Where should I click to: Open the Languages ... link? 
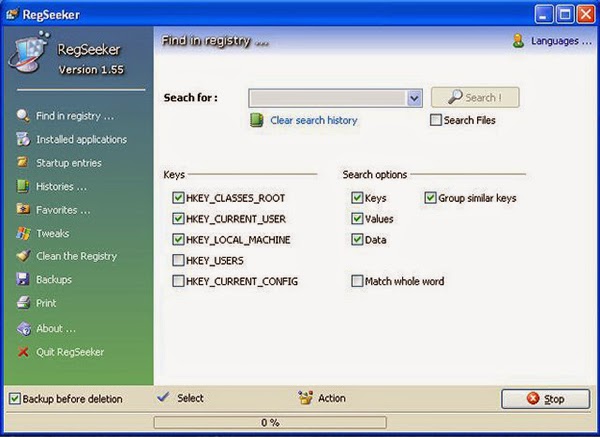pos(561,41)
